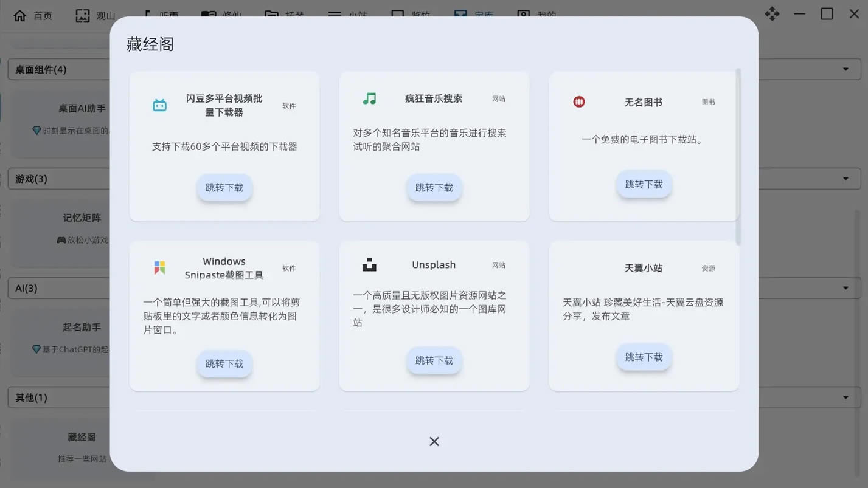Click 跳转下载 under Unsplash
This screenshot has width=868, height=488.
click(x=434, y=360)
